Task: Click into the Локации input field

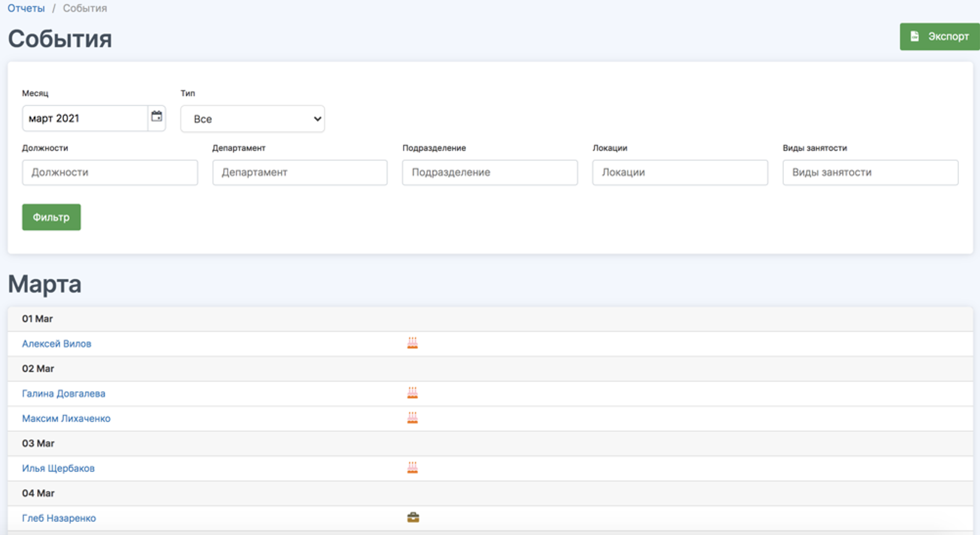Action: (x=680, y=173)
